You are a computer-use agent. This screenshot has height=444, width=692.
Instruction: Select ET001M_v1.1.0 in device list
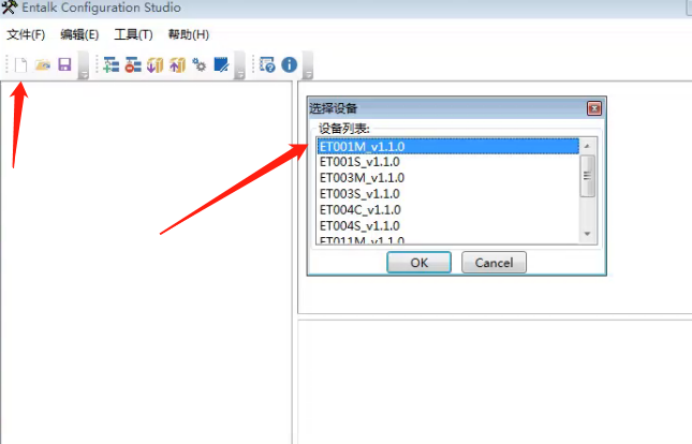[448, 146]
